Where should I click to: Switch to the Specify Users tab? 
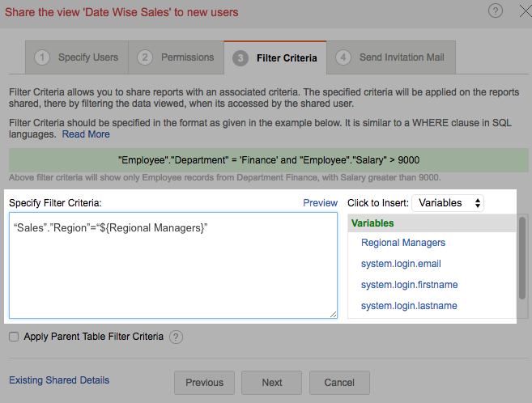tap(77, 57)
